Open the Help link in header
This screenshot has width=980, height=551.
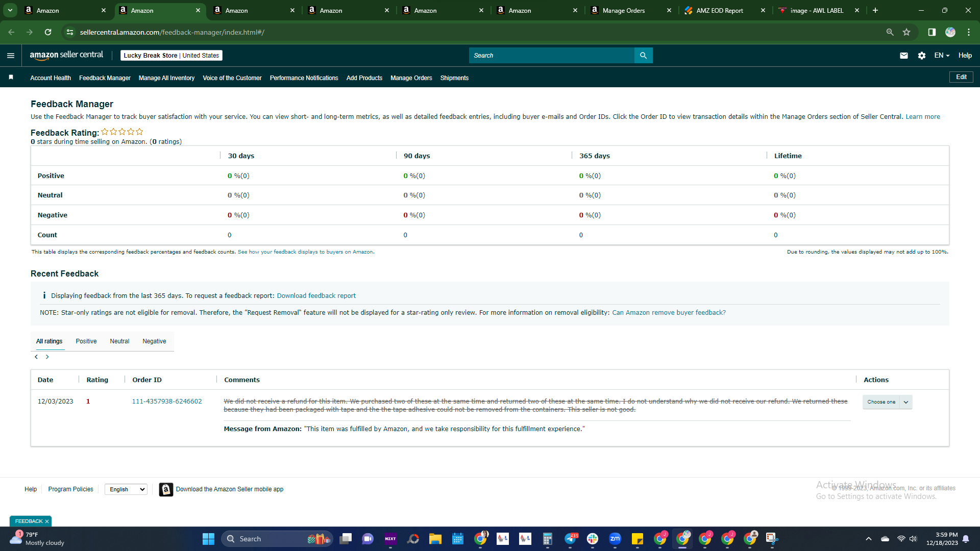(965, 56)
